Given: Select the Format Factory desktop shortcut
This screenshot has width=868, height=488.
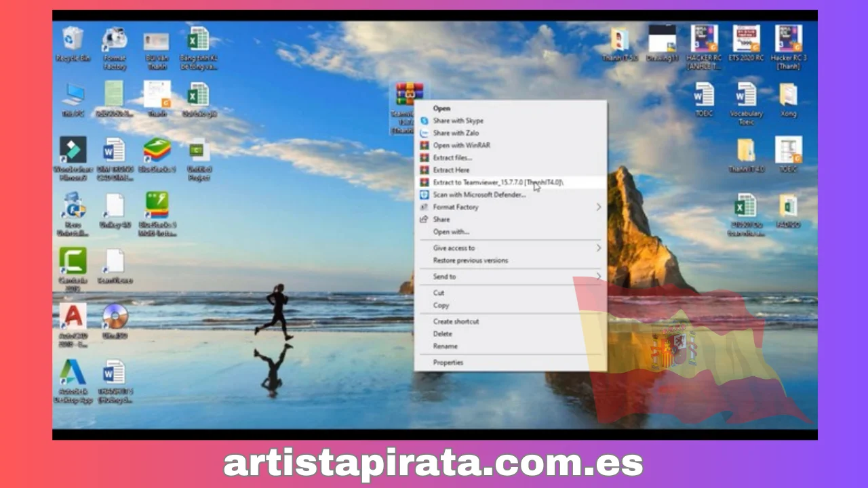Looking at the screenshot, I should coord(115,47).
